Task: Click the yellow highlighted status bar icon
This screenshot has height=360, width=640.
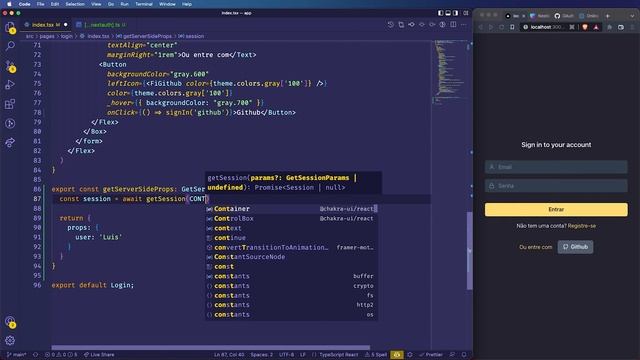Action: pyautogui.click(x=397, y=355)
